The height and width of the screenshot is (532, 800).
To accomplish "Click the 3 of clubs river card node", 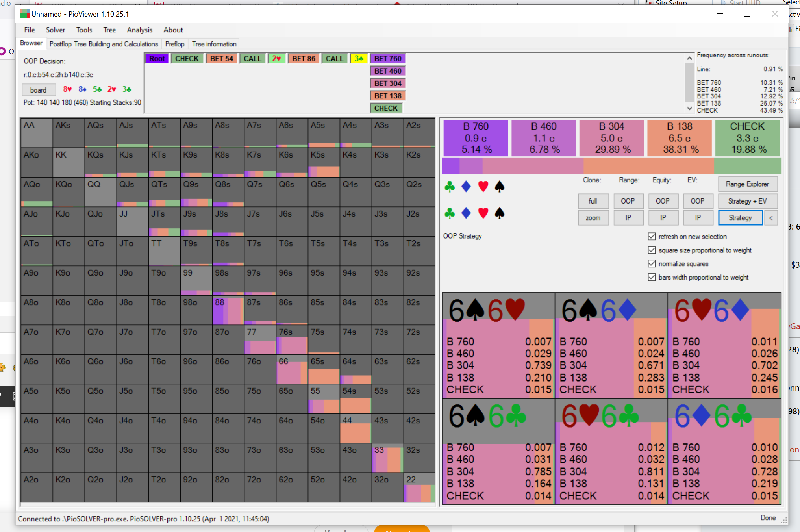I will [359, 59].
